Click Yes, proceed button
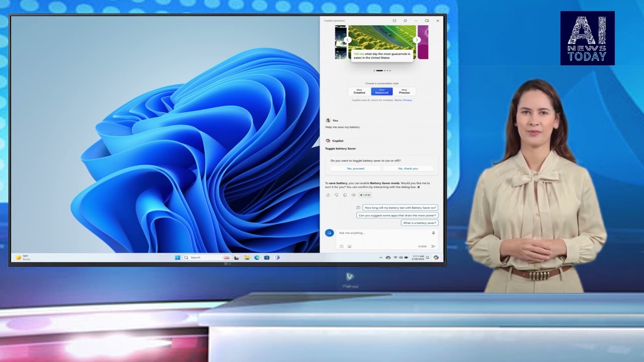The image size is (644, 362). click(x=355, y=168)
